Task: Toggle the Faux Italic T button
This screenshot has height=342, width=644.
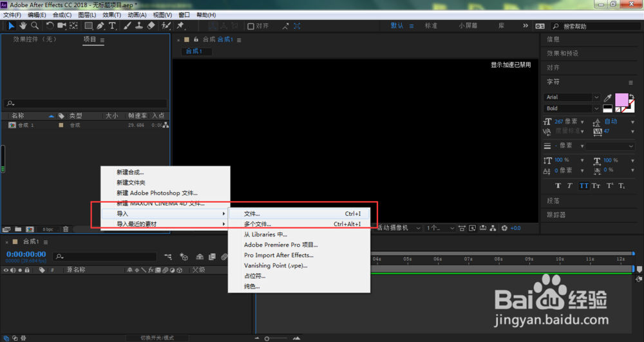Action: (570, 185)
